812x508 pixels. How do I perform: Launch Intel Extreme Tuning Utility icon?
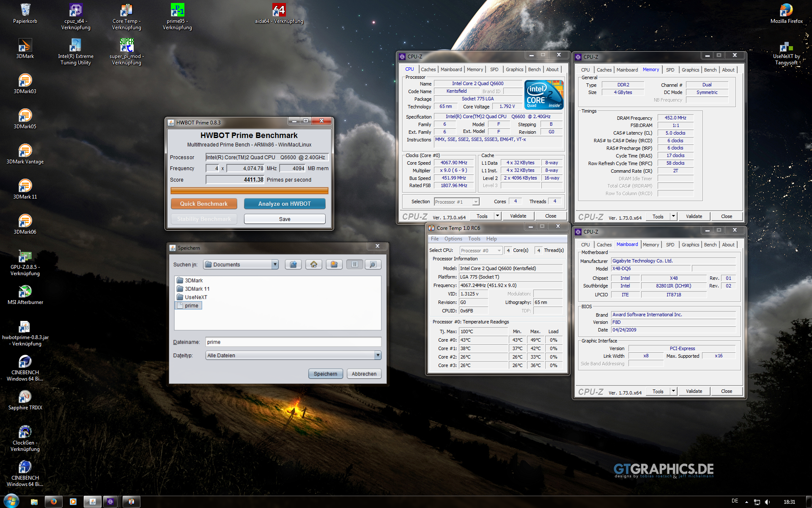76,52
